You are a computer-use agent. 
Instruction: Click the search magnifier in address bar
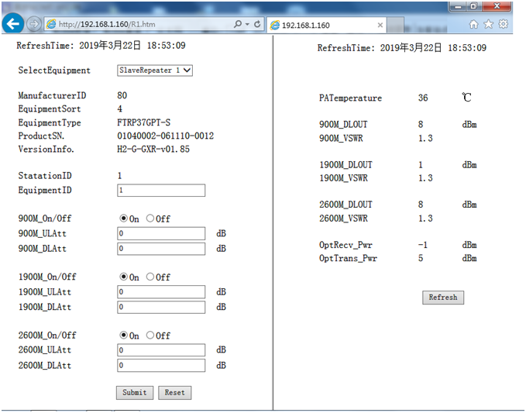(239, 25)
